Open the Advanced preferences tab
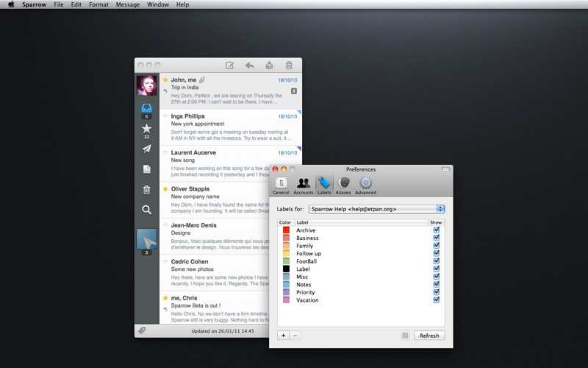This screenshot has width=588, height=368. click(365, 185)
